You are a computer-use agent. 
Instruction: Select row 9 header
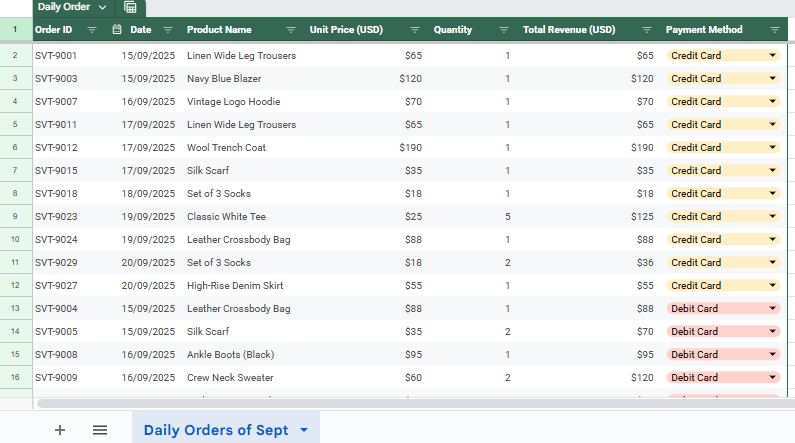tap(15, 216)
